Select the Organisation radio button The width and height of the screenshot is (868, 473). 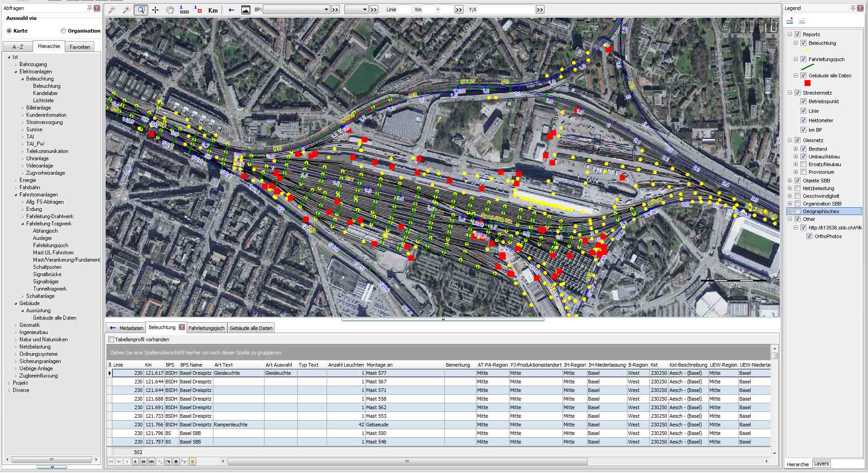tap(63, 31)
